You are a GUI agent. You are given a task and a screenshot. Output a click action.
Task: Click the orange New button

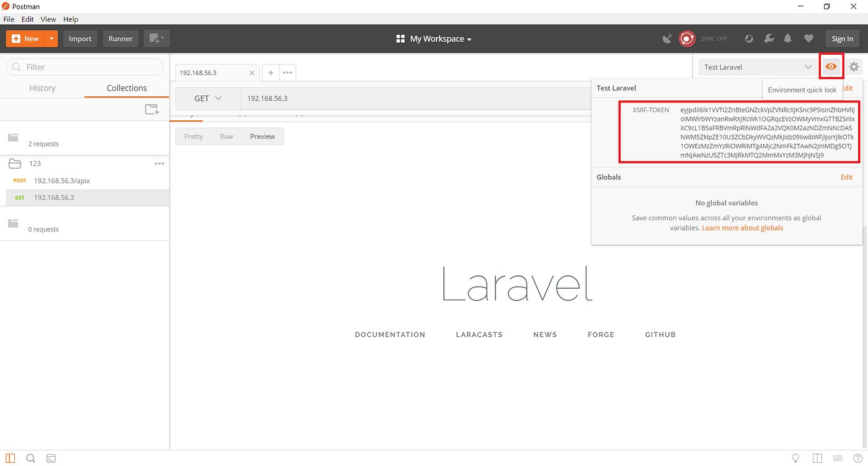pyautogui.click(x=25, y=38)
